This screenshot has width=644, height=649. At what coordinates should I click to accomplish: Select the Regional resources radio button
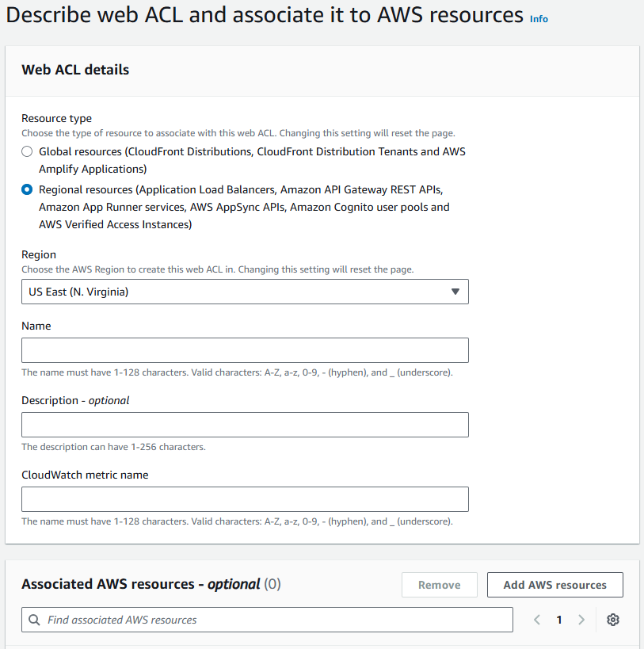(x=27, y=190)
